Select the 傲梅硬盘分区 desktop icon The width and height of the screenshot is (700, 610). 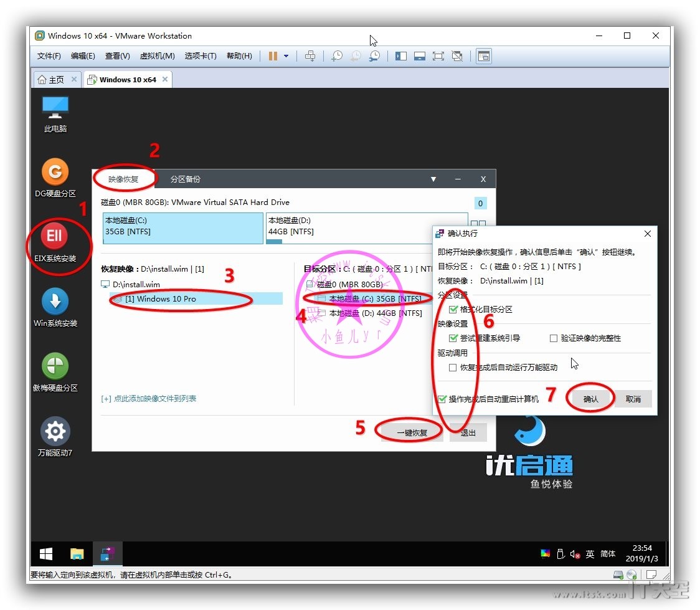point(55,373)
